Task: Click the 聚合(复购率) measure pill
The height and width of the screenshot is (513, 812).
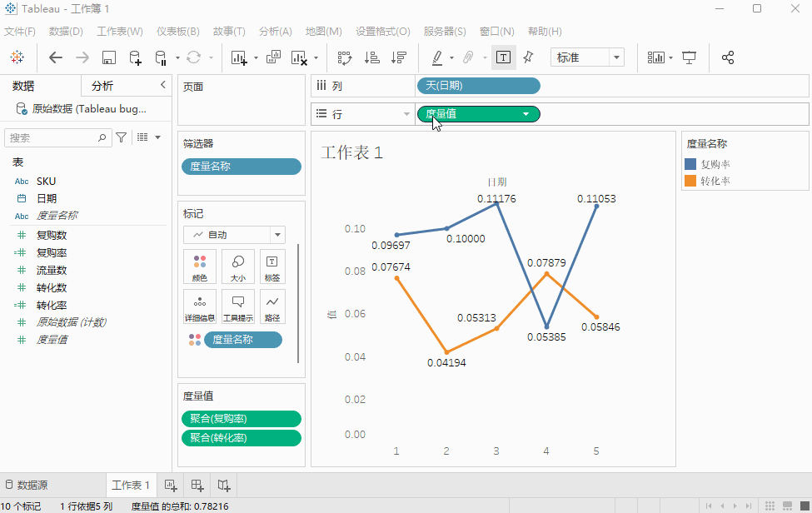Action: pyautogui.click(x=242, y=419)
